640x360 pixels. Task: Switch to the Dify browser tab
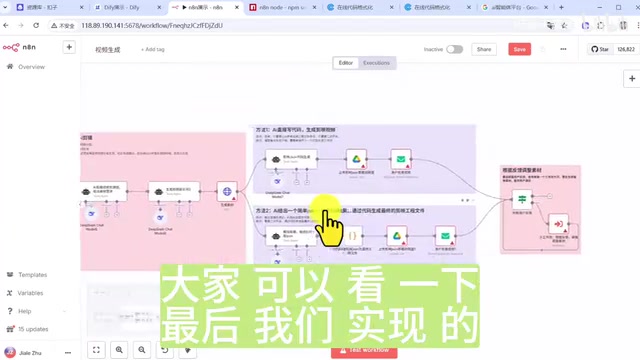[128, 7]
